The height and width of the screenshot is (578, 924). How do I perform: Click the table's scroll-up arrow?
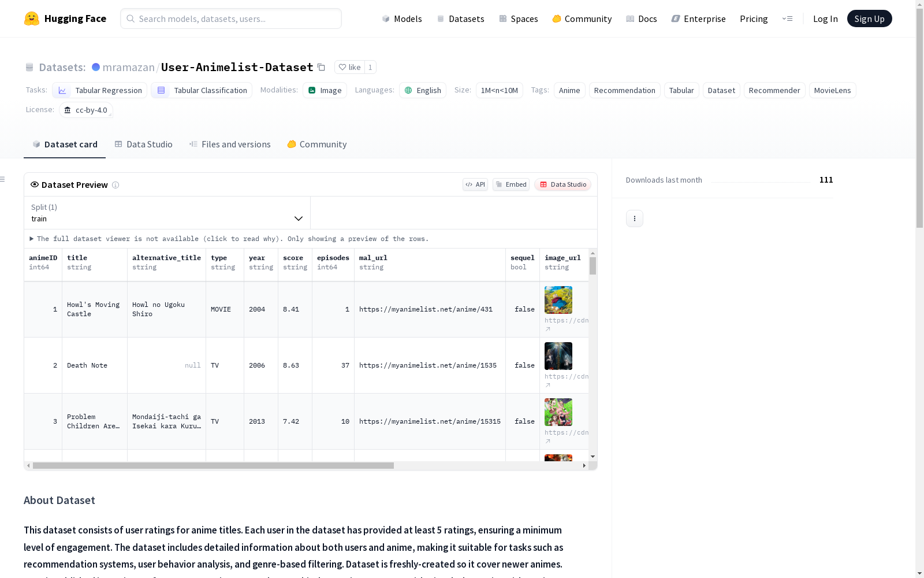[x=593, y=253]
